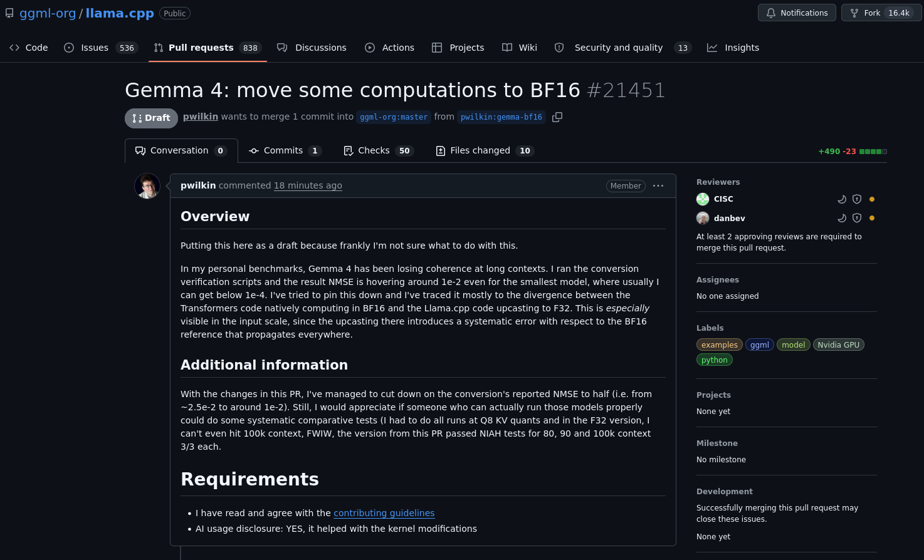Click the danbev reviewer avatar
The width and height of the screenshot is (924, 560).
pos(703,218)
